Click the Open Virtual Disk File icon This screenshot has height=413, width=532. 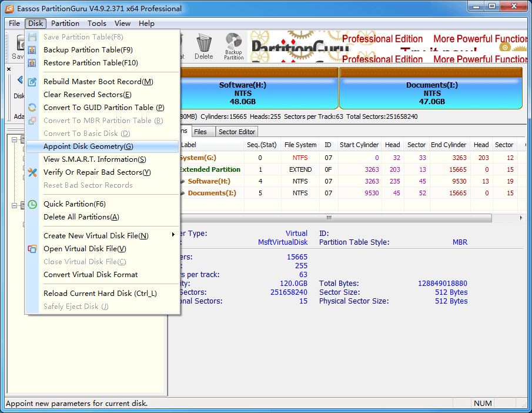pos(32,249)
